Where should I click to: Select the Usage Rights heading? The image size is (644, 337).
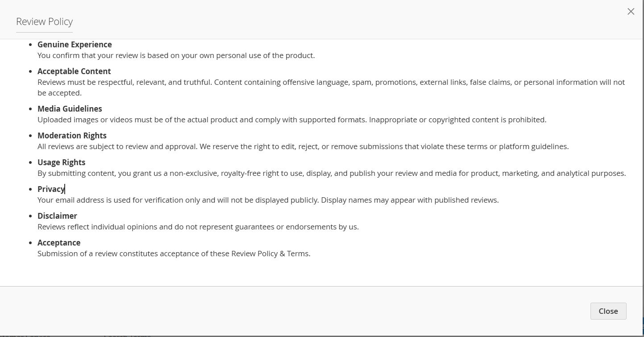pos(61,162)
